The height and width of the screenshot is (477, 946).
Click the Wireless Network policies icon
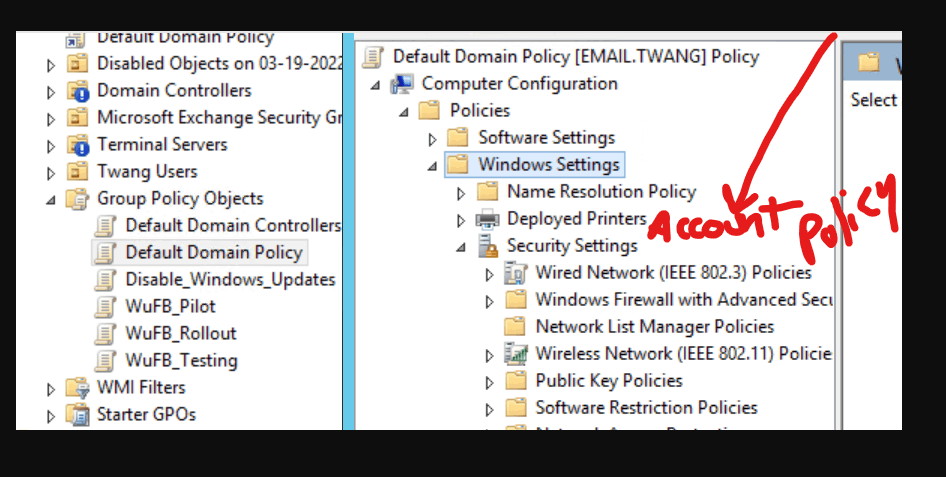pos(516,354)
